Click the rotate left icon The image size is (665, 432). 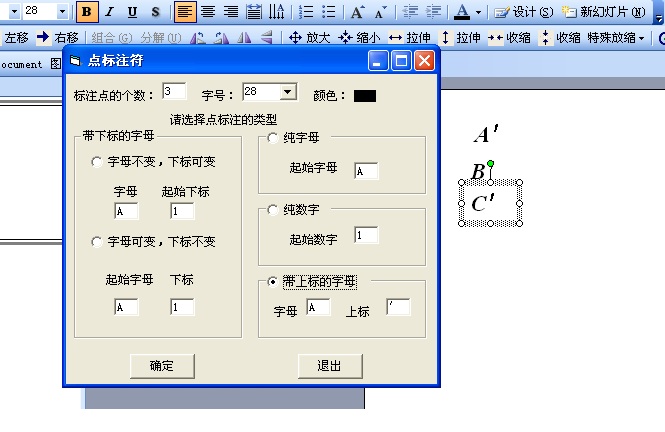pos(198,38)
